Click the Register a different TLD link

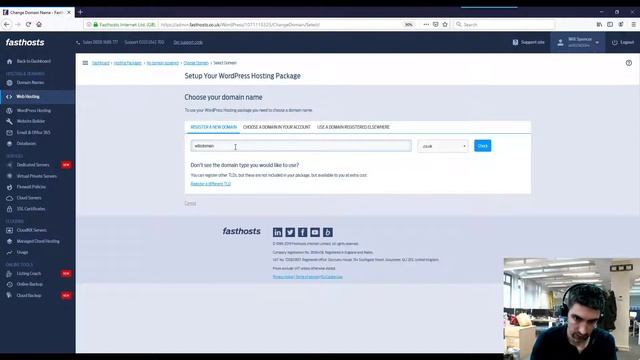tap(211, 184)
